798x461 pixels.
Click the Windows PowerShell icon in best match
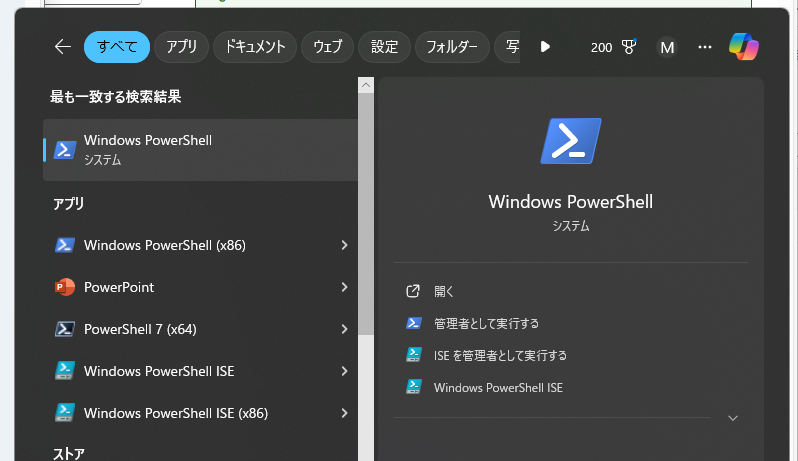[x=65, y=150]
